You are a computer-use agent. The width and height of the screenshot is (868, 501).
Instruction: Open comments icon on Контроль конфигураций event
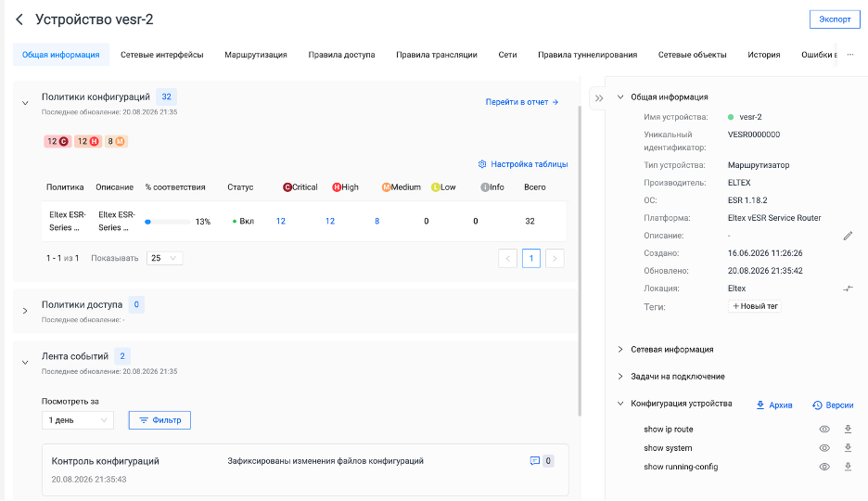click(x=535, y=460)
